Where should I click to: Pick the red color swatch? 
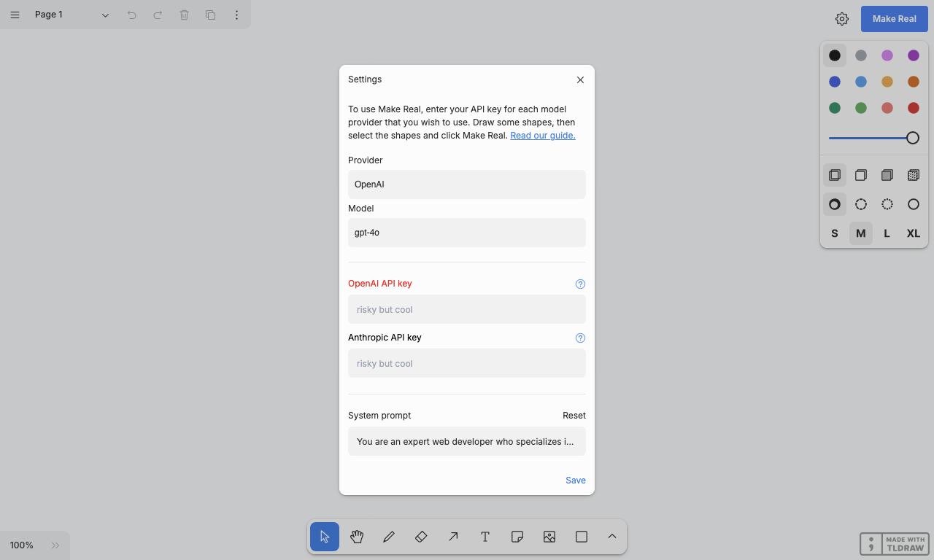[x=914, y=108]
